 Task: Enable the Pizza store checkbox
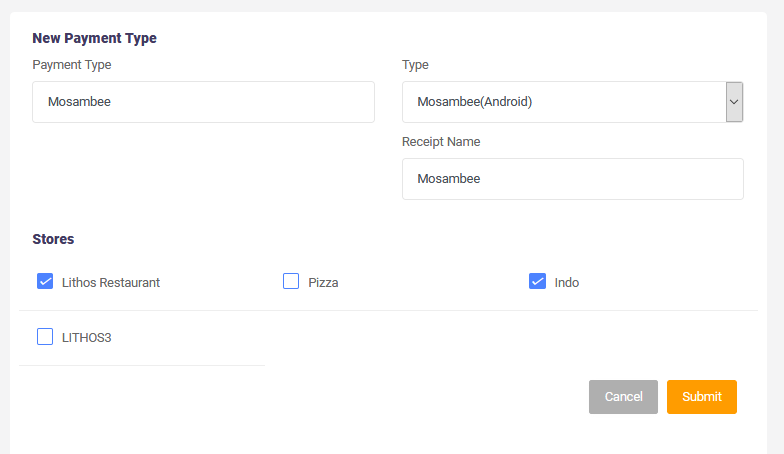pos(291,282)
